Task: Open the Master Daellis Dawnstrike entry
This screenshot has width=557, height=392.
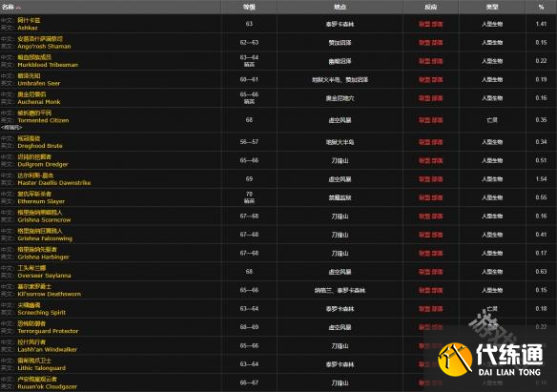Action: tap(54, 182)
